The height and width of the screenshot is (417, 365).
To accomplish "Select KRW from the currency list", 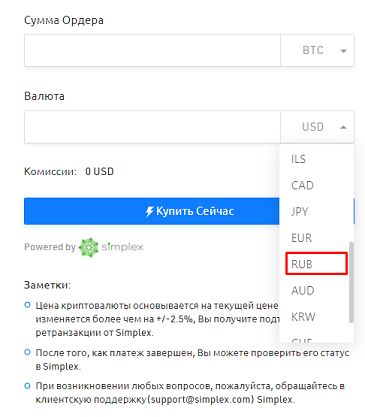I will [317, 317].
